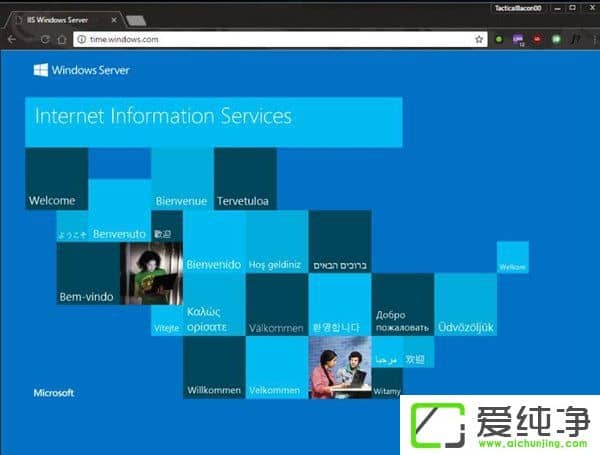This screenshot has width=600, height=455.
Task: Click the Bienvenue tile
Action: coord(183,179)
